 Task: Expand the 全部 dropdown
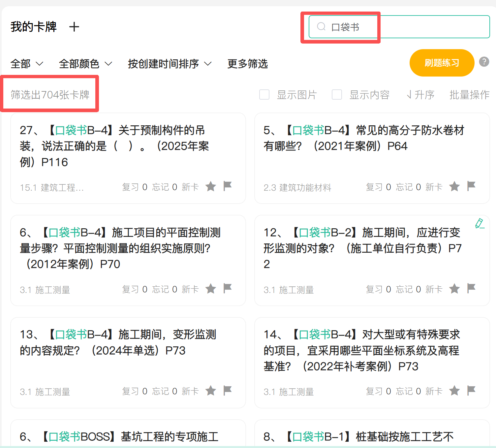(x=27, y=64)
